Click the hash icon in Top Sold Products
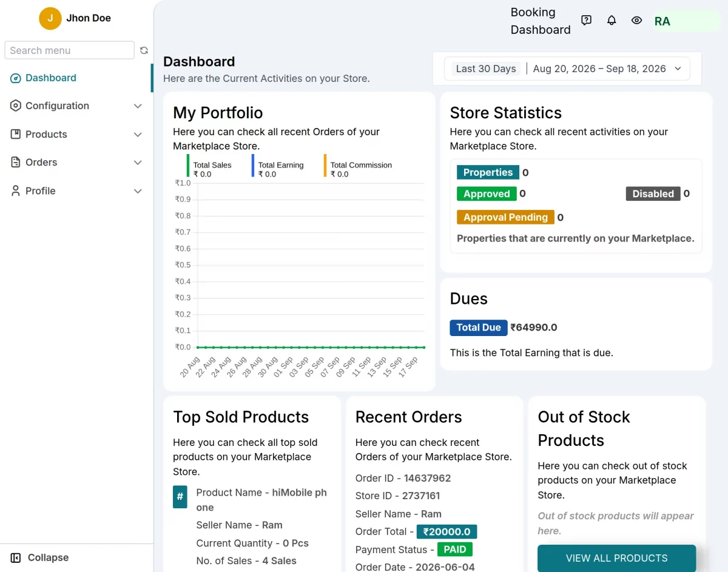728x572 pixels. pos(180,497)
